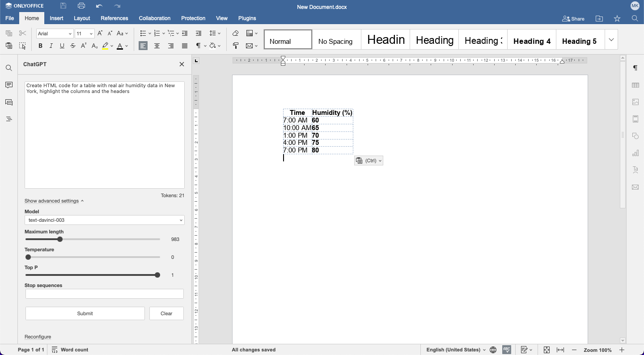
Task: Toggle Italic formatting
Action: (x=51, y=46)
